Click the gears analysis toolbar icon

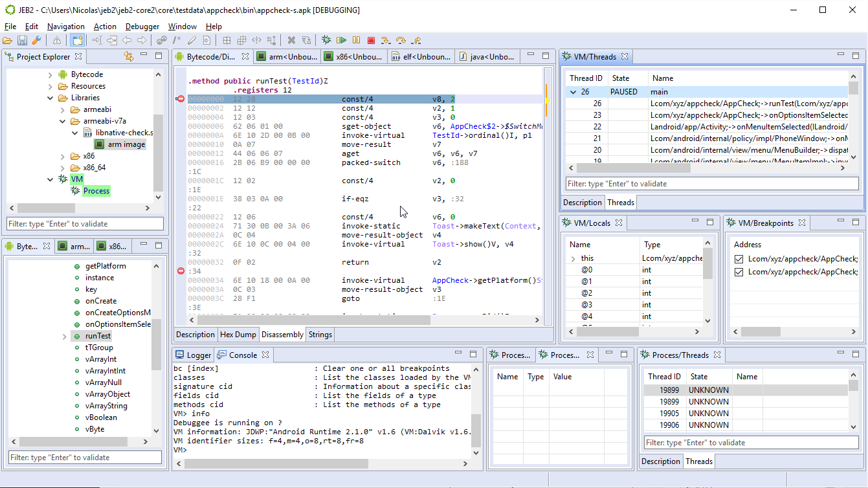(x=162, y=41)
